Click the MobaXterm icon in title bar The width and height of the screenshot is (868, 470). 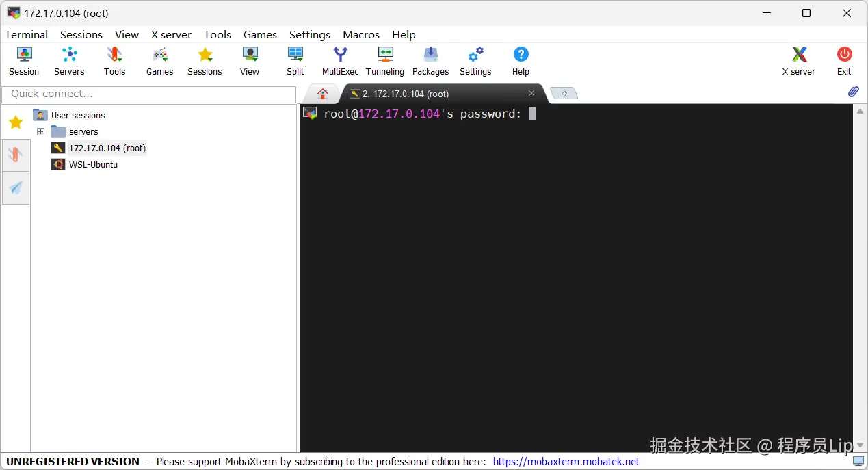click(13, 13)
